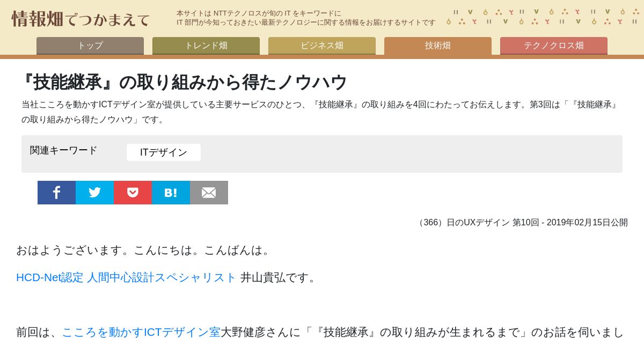Click the 情報畑でつかまえて site logo
644x338 pixels.
point(80,19)
